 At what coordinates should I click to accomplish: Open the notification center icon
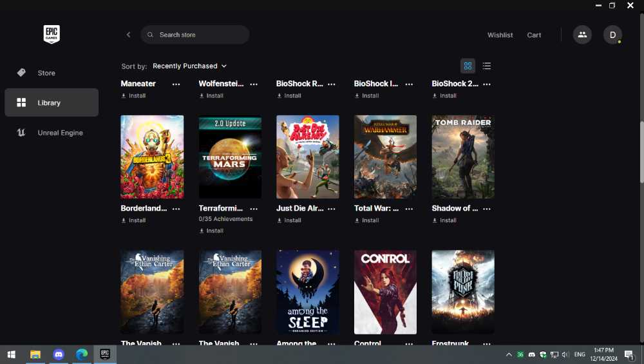tap(629, 354)
